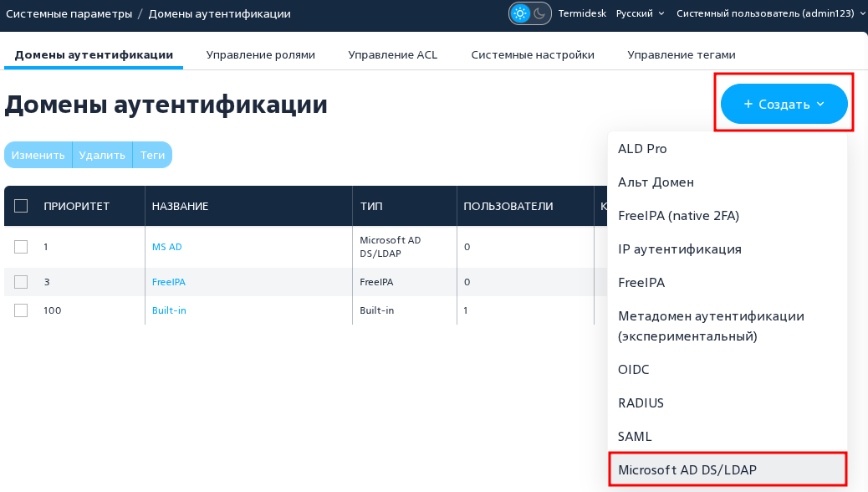Viewport: 868px width, 492px height.
Task: Open the Домены аутентификации tab
Action: [x=94, y=55]
